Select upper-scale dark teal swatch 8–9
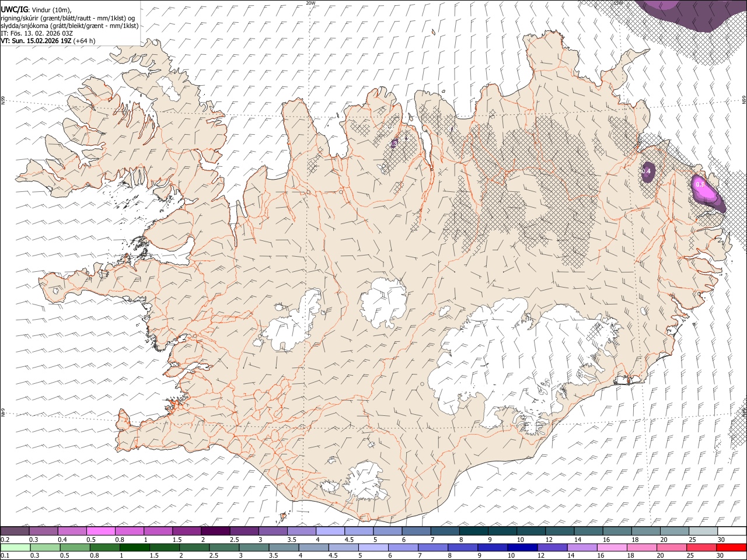The width and height of the screenshot is (747, 560). tap(474, 531)
